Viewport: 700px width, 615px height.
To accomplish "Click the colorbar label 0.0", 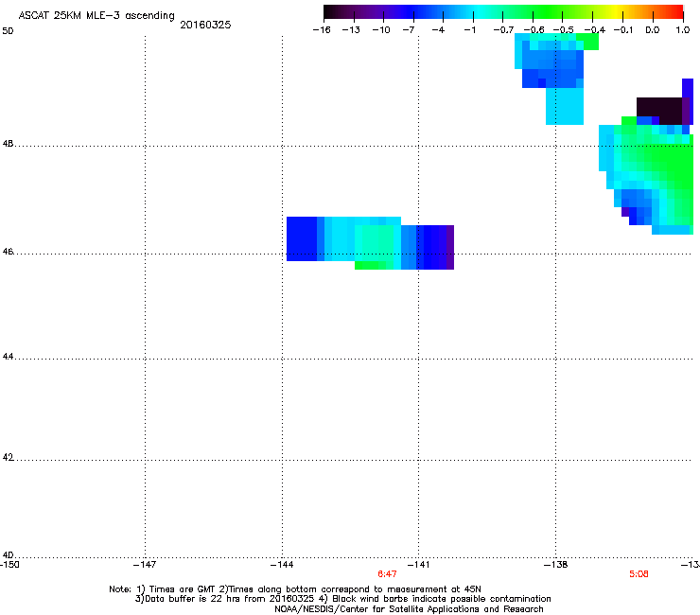I will pos(653,30).
